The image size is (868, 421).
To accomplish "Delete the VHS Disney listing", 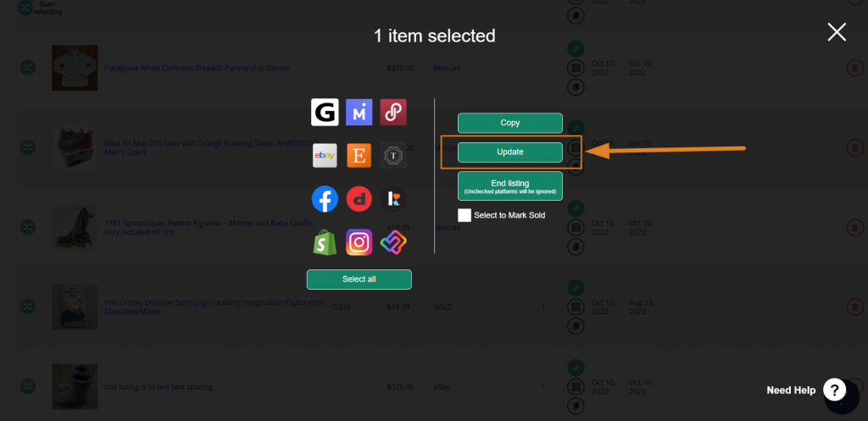I will [x=854, y=307].
